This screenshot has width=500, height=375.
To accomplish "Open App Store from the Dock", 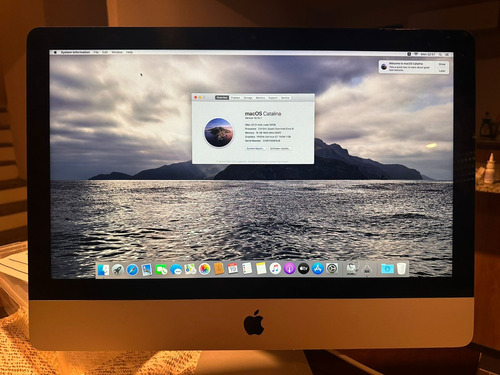I will point(318,268).
